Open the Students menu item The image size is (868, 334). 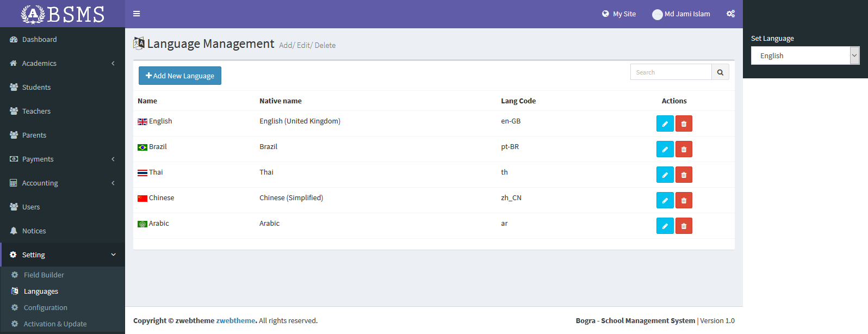pyautogui.click(x=36, y=88)
